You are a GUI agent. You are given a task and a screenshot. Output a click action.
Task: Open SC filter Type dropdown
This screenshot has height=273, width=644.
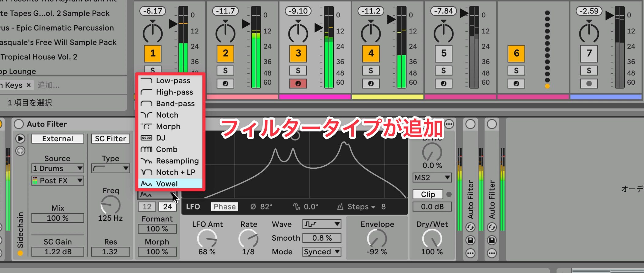click(111, 168)
